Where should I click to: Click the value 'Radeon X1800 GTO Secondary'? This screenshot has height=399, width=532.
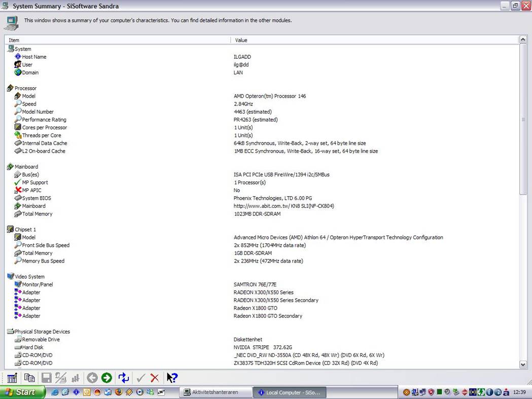point(268,316)
